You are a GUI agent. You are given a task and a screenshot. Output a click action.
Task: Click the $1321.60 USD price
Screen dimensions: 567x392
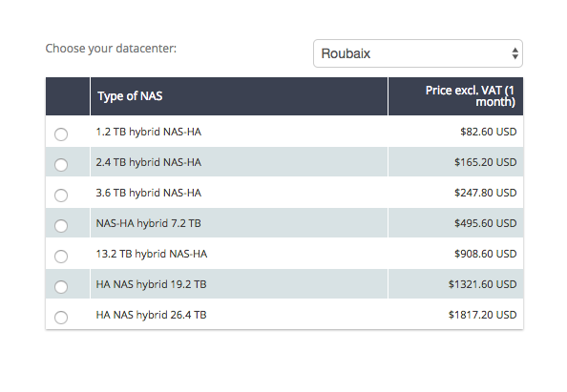tap(482, 284)
